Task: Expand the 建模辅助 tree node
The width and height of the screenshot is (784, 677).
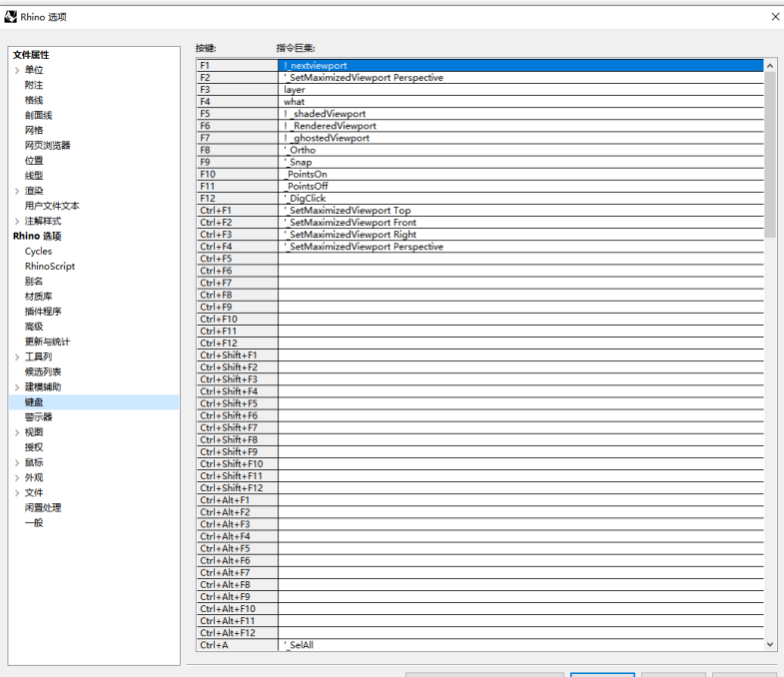Action: 16,387
